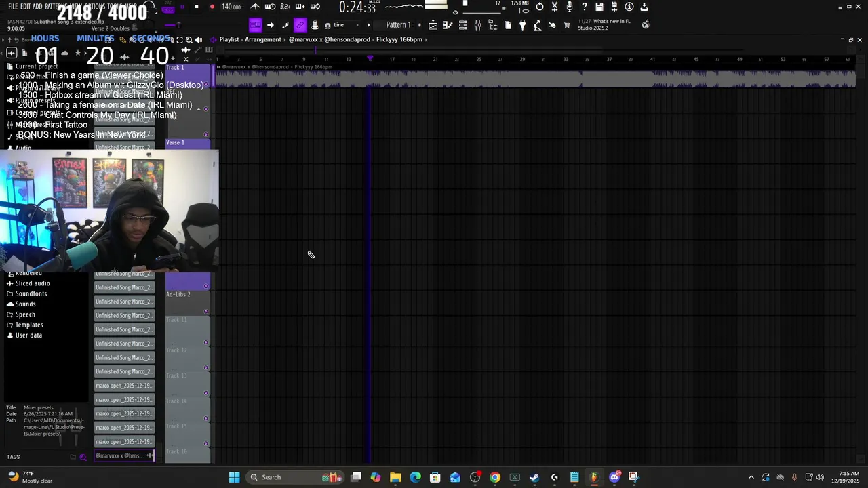The width and height of the screenshot is (868, 488).
Task: Open the mixer view icon
Action: 478,25
